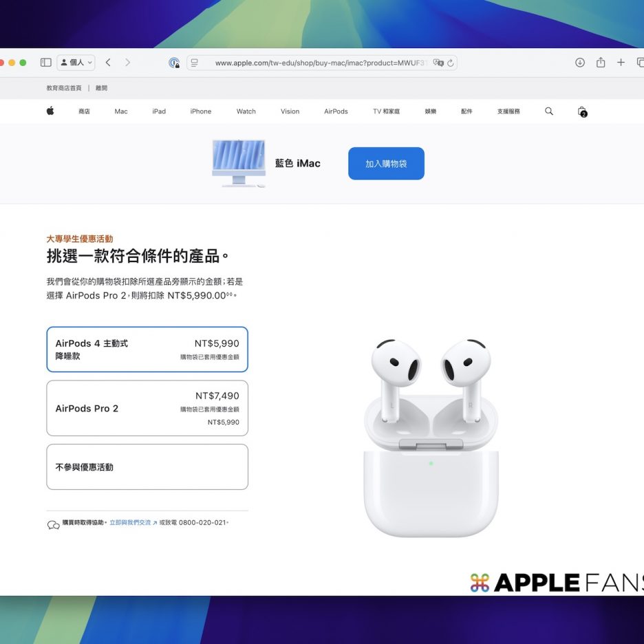The width and height of the screenshot is (644, 644).
Task: Select 不參與優惠活動 option
Action: [x=147, y=467]
